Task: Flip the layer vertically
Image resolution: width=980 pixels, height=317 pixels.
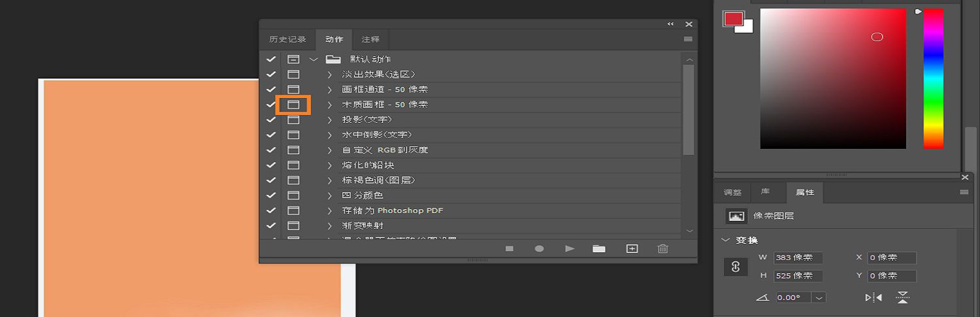Action: coord(903,297)
